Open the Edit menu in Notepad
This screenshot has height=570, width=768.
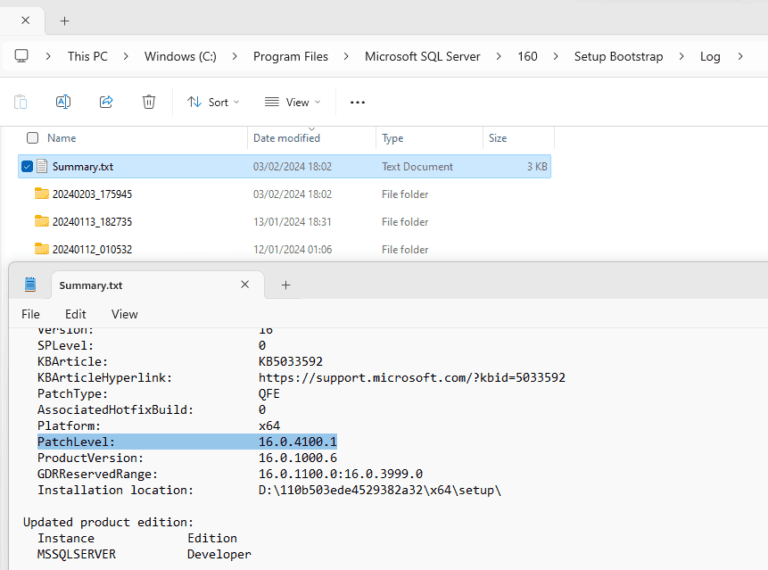[76, 314]
